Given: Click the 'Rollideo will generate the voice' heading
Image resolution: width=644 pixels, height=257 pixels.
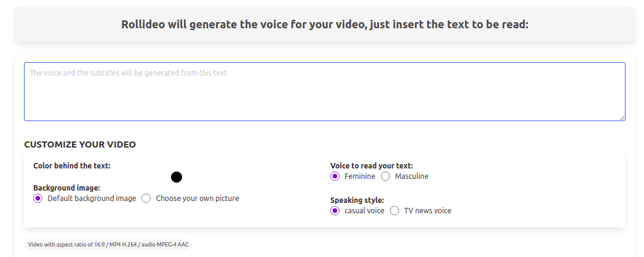Looking at the screenshot, I should pyautogui.click(x=325, y=25).
